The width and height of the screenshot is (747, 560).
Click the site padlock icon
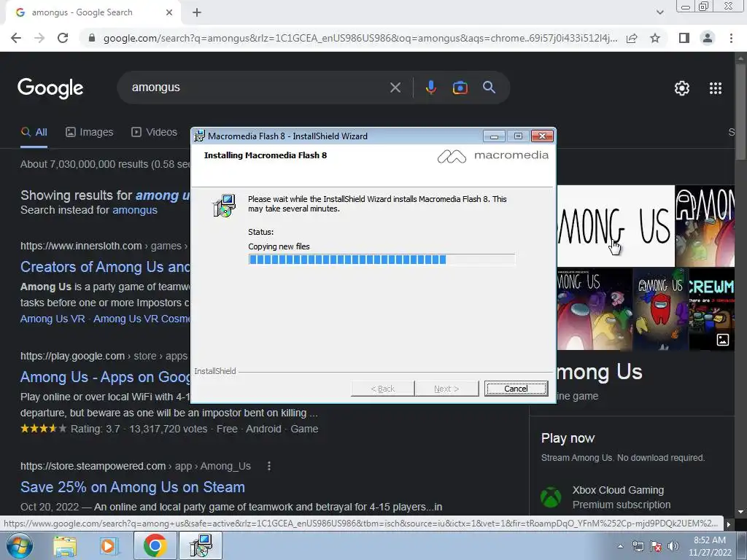pos(92,38)
